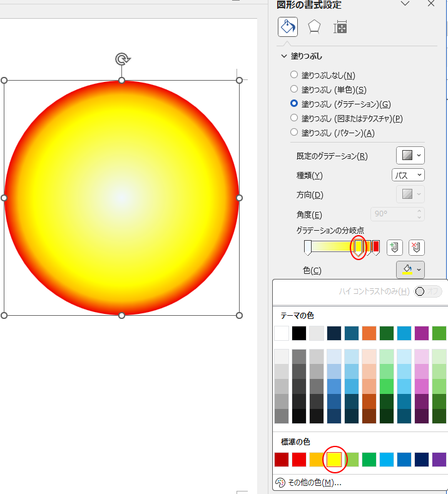Pick the dark navy standard color

coord(422,460)
